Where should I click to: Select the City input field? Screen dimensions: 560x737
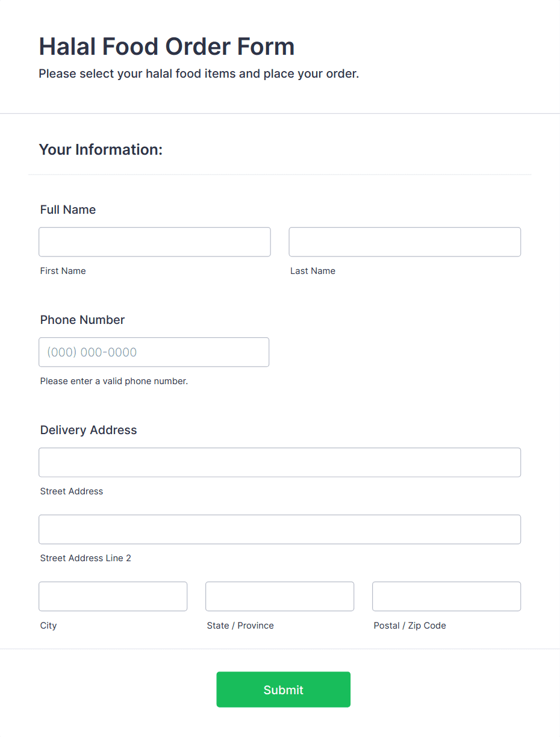113,596
